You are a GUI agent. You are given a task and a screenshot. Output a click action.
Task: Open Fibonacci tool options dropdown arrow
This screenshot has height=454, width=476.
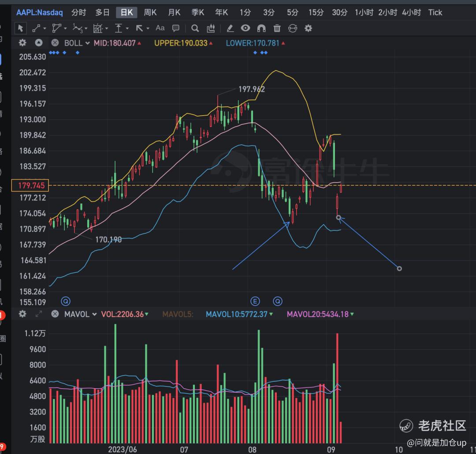[x=107, y=29]
